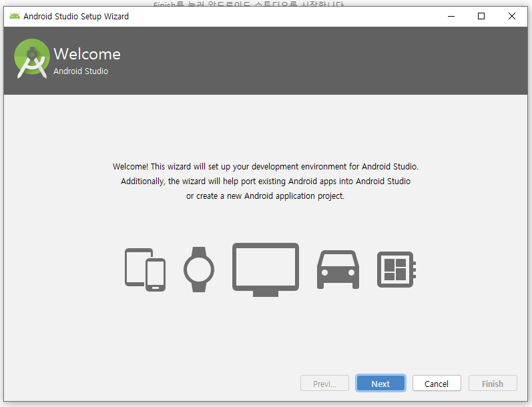
Task: Click the phone and tablet icon
Action: 146,270
